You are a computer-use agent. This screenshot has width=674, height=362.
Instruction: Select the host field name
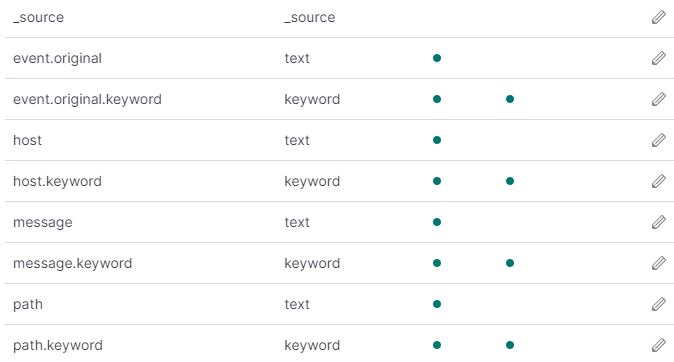coord(28,140)
